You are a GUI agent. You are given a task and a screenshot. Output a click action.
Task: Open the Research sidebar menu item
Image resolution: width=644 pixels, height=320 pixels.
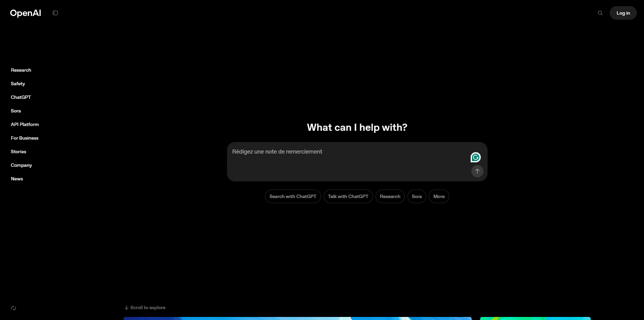[x=21, y=70]
